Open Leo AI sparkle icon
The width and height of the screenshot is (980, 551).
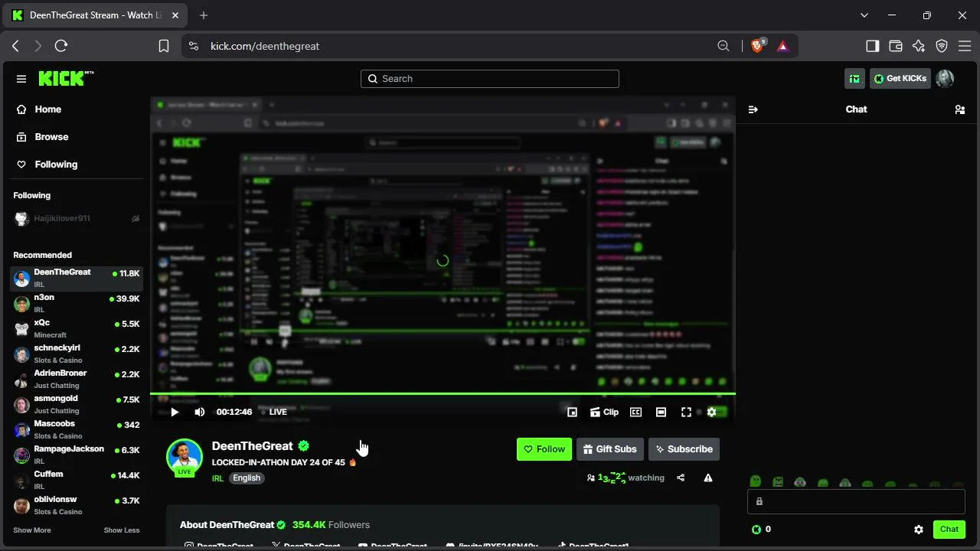[919, 46]
